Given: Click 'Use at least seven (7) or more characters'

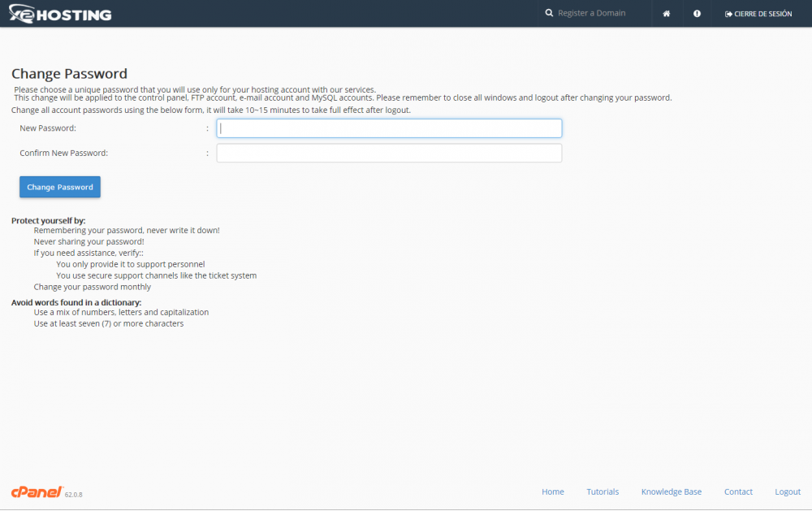Looking at the screenshot, I should click(x=109, y=324).
